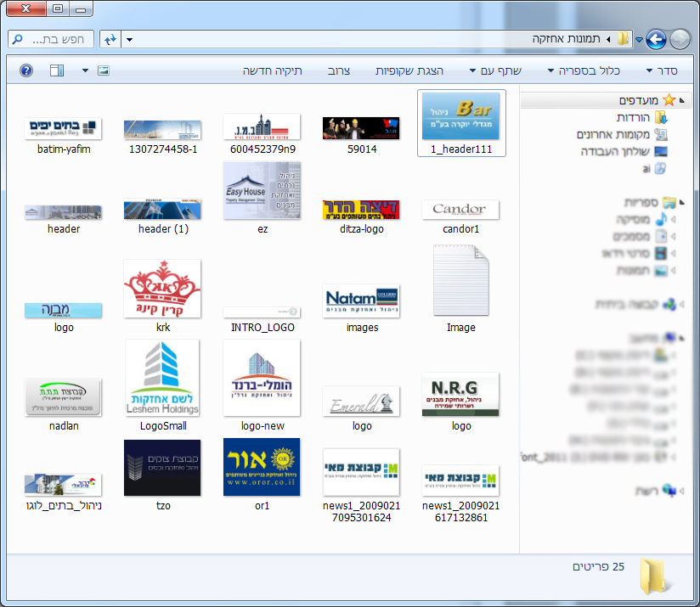Open the ai shortcut in favorites

(x=654, y=168)
